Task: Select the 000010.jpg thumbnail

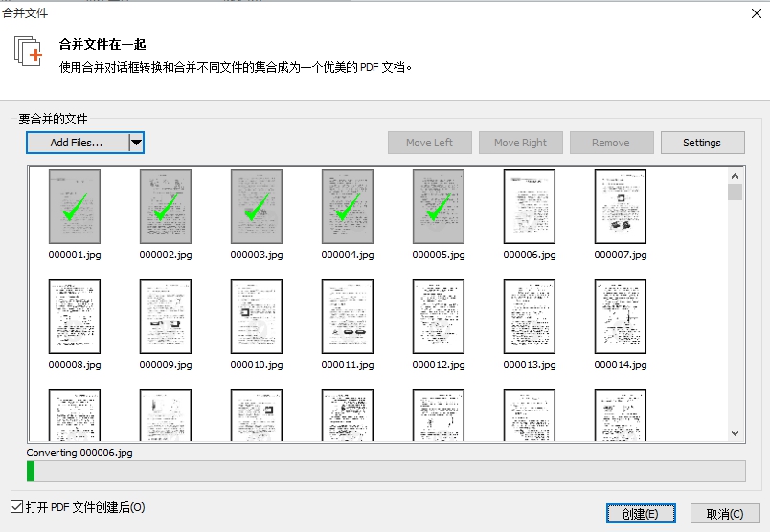Action: click(x=257, y=317)
